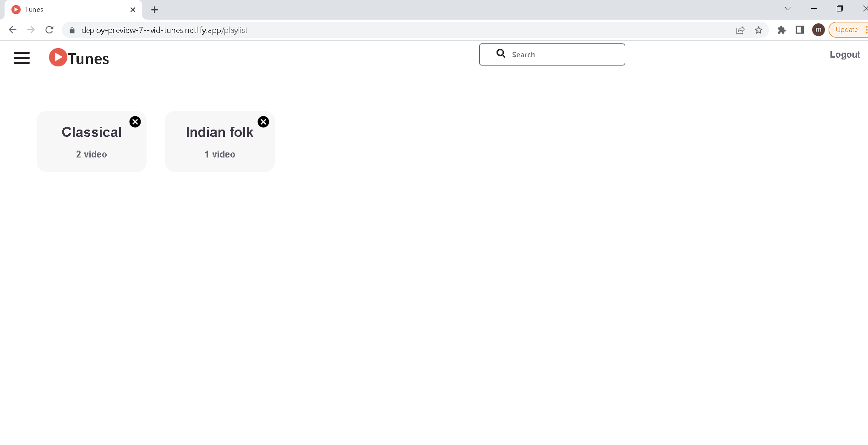This screenshot has width=868, height=445.
Task: Open the navigation back history
Action: pos(12,30)
